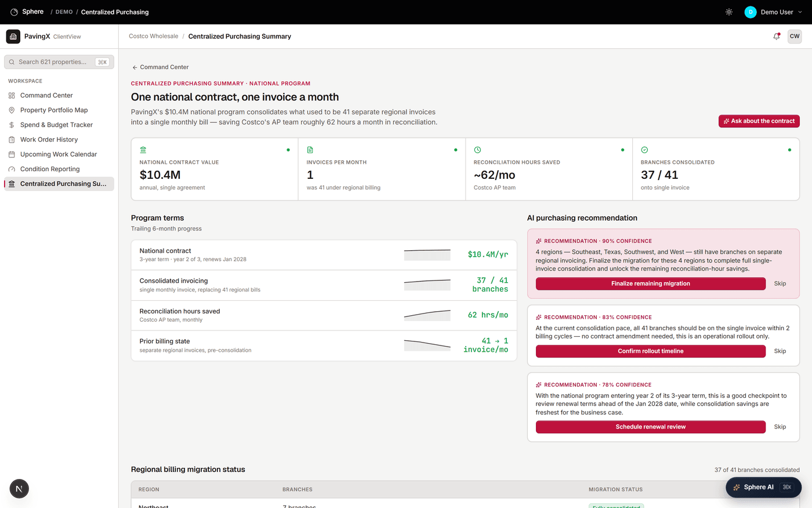This screenshot has width=812, height=508.
Task: Open Property Portfolio Map in sidebar
Action: click(59, 110)
